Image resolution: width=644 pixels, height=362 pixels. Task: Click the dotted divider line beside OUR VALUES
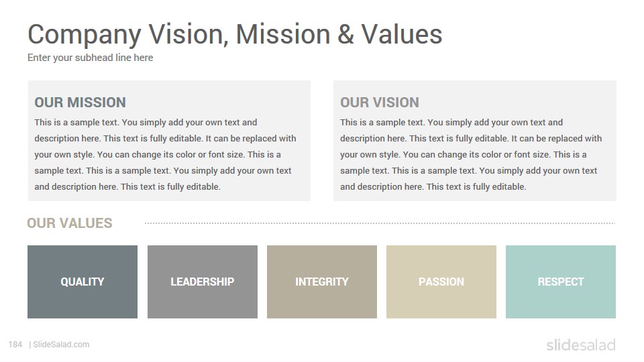pos(380,223)
